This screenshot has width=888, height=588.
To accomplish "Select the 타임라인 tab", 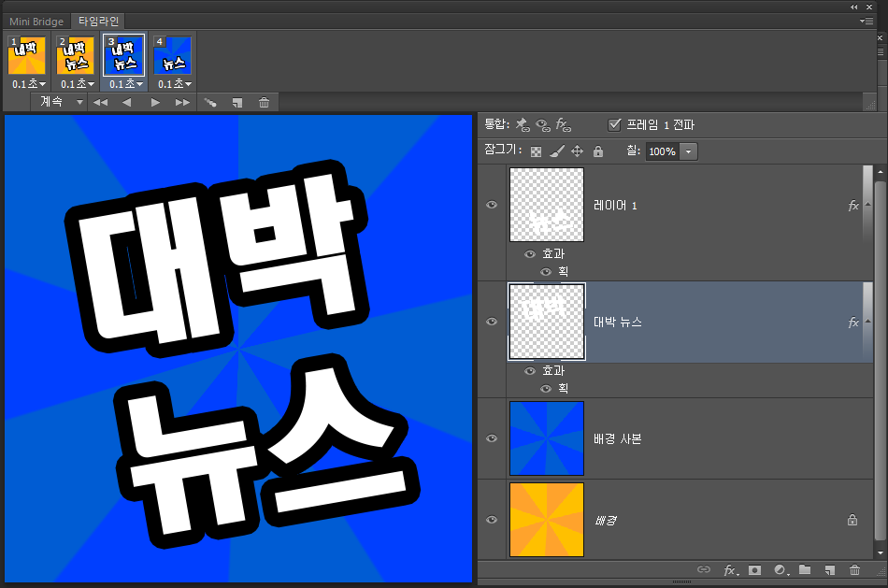I will point(98,22).
